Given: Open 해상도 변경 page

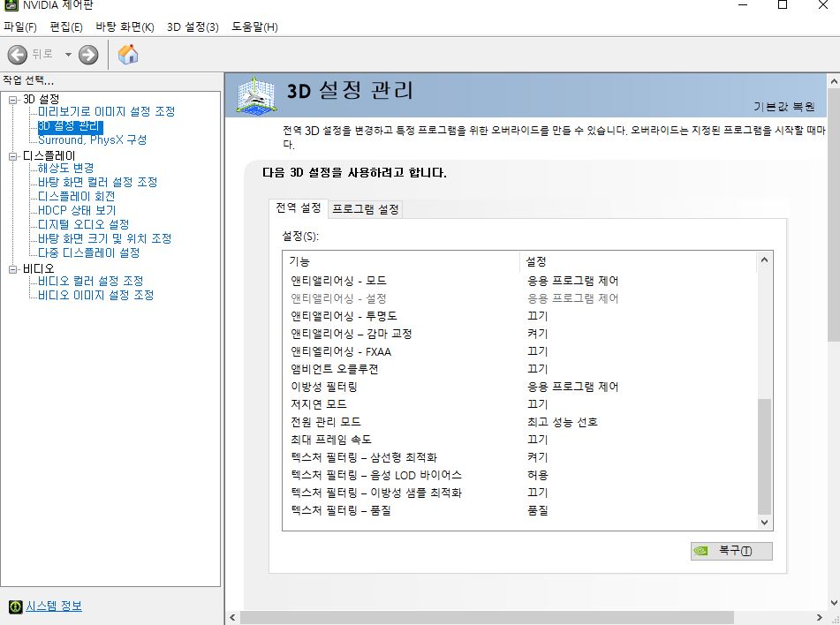Looking at the screenshot, I should point(65,168).
